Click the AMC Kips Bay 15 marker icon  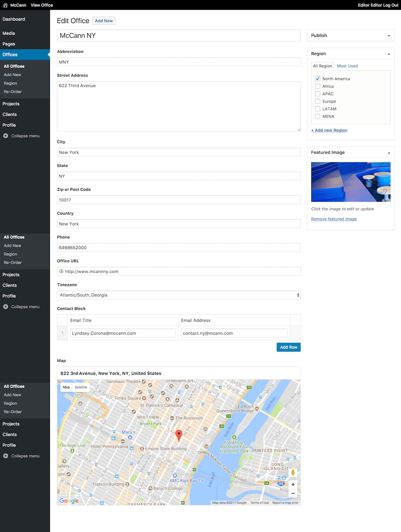pos(175,476)
